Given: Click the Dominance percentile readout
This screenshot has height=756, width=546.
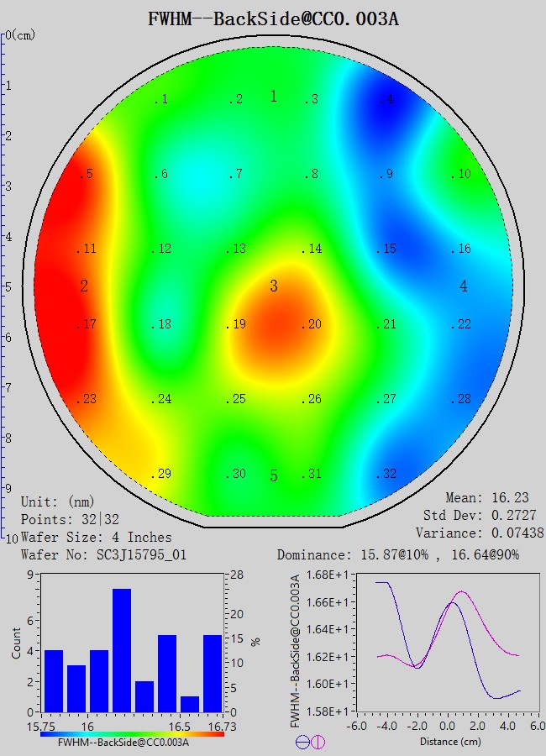Looking at the screenshot, I should 410,555.
